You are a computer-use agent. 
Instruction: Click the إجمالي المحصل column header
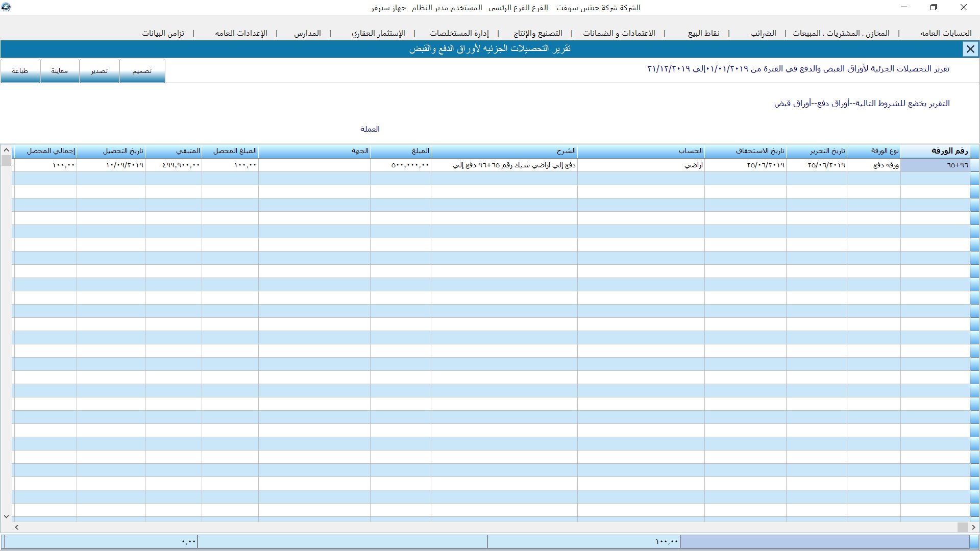tap(45, 151)
